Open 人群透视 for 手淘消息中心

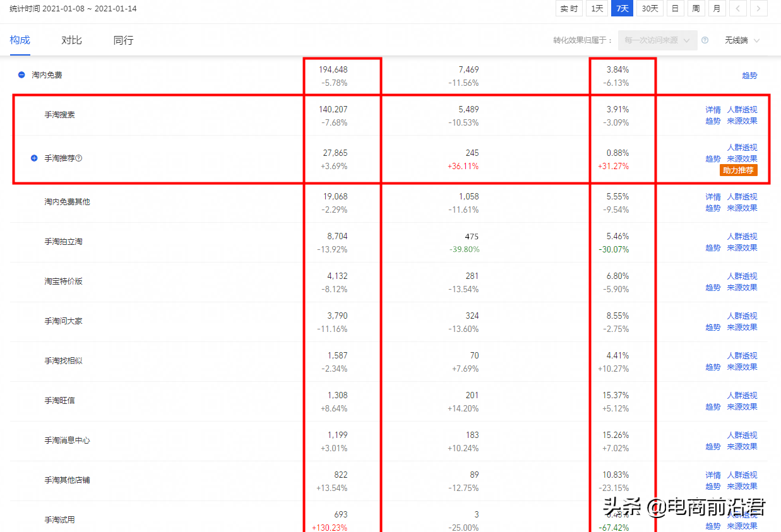(x=742, y=435)
